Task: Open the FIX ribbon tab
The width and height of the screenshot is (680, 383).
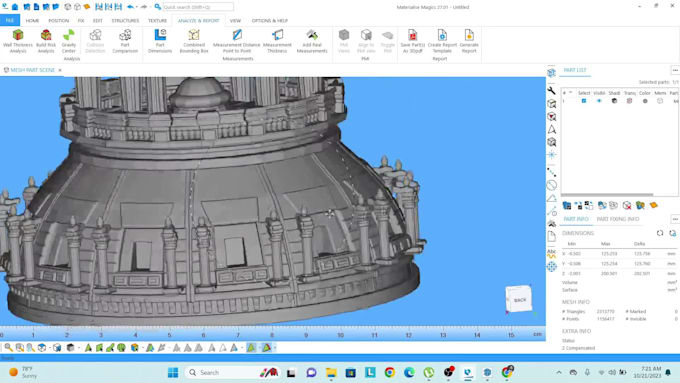Action: [x=81, y=20]
